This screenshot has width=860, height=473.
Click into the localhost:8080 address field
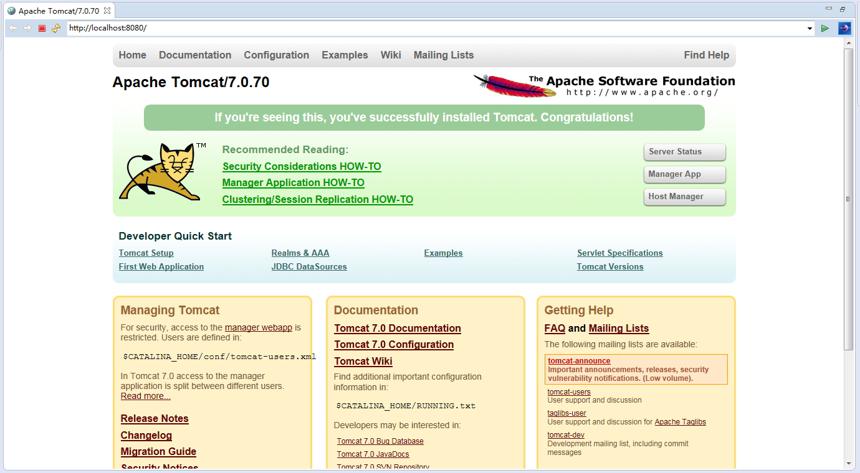(436, 28)
